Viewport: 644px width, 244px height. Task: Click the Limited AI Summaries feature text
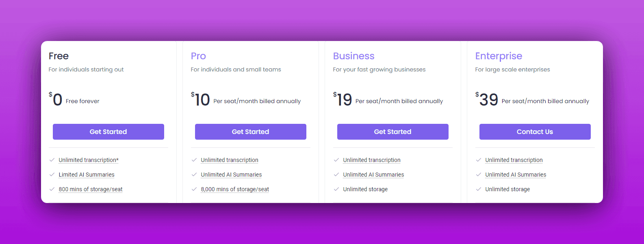pyautogui.click(x=87, y=175)
